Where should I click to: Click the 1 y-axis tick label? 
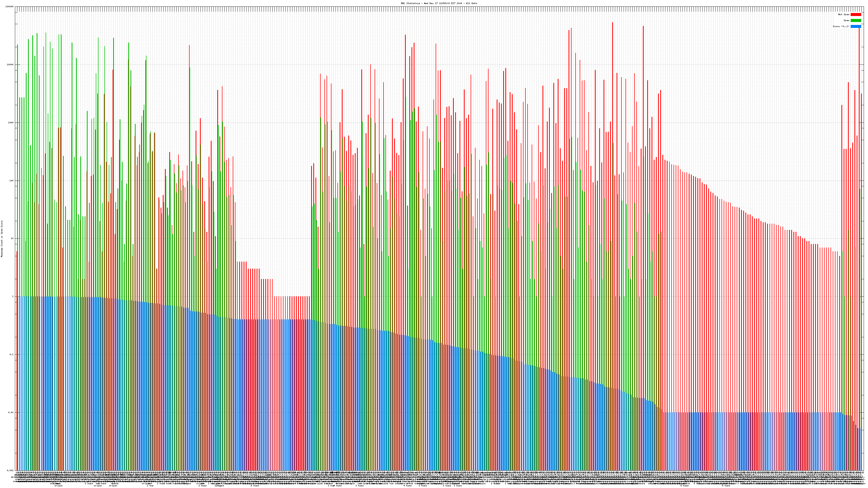coord(13,296)
